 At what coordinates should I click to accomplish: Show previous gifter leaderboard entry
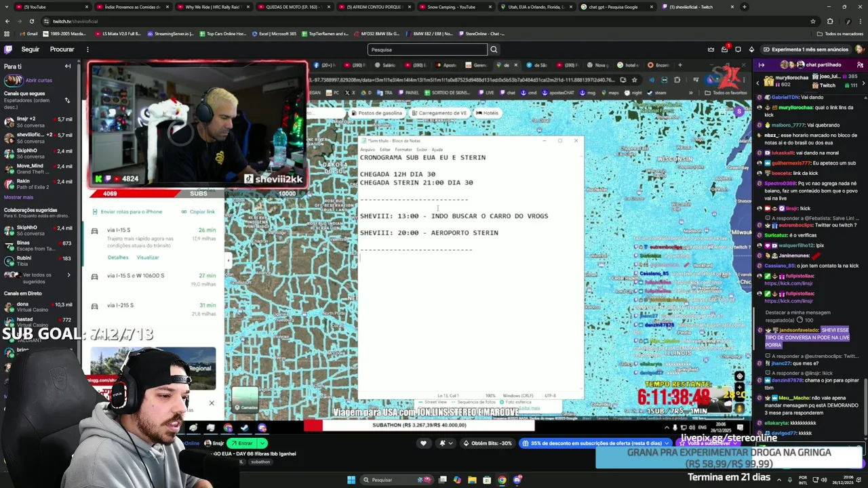pyautogui.click(x=759, y=82)
